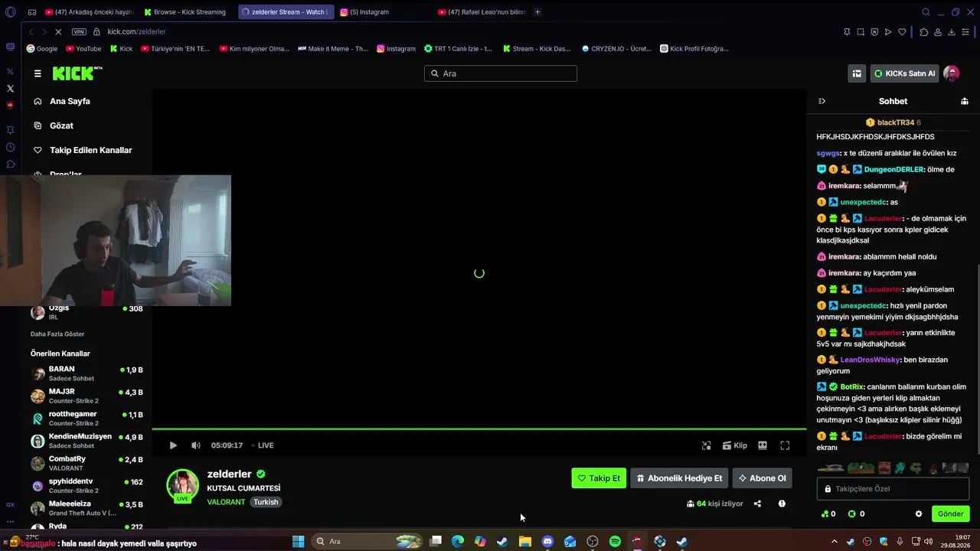The width and height of the screenshot is (980, 551).
Task: Open KendineMuzisyen channel
Action: coord(87,441)
